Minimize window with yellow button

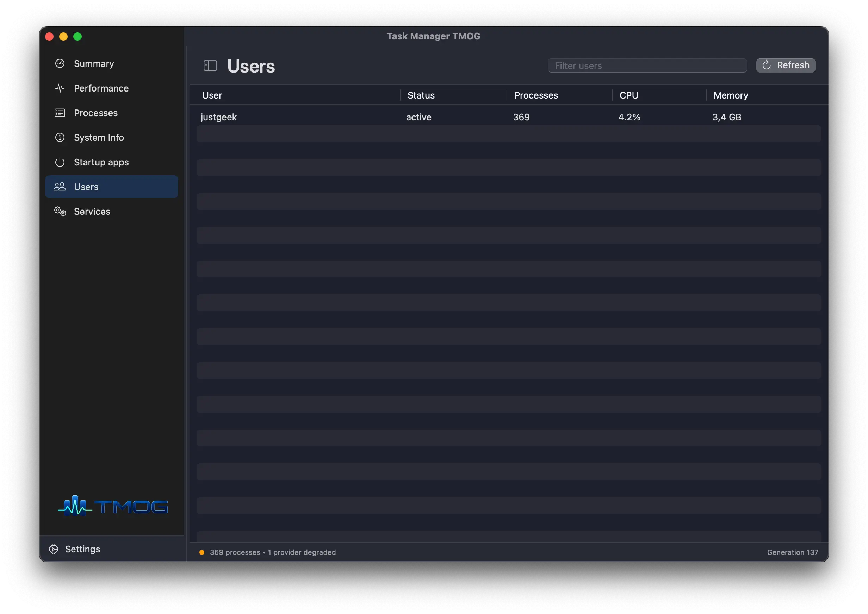click(x=63, y=36)
